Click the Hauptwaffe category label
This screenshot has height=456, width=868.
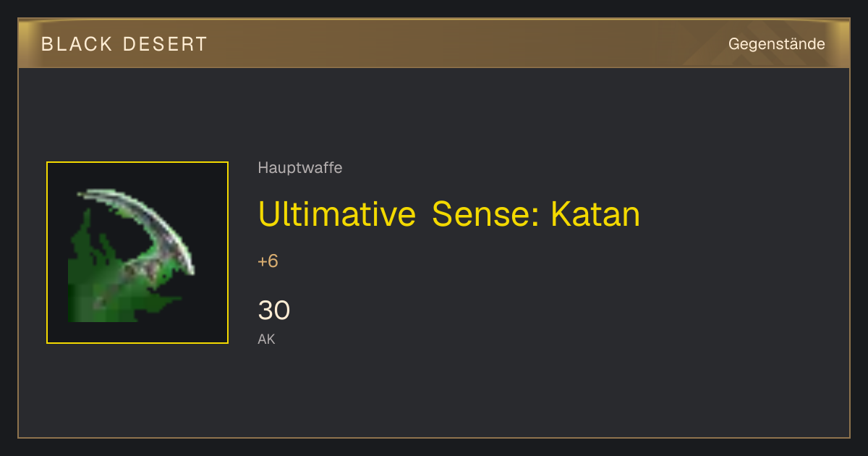click(x=300, y=168)
